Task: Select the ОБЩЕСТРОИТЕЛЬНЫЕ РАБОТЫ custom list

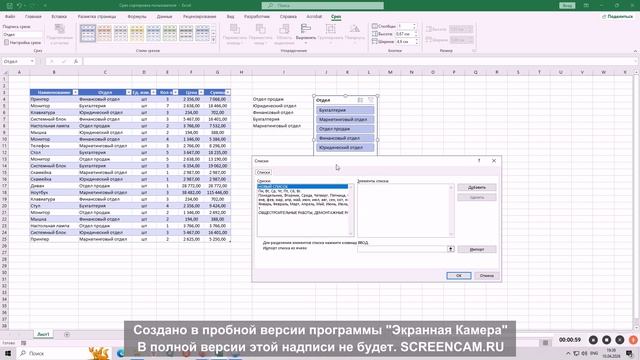Action: pyautogui.click(x=302, y=213)
